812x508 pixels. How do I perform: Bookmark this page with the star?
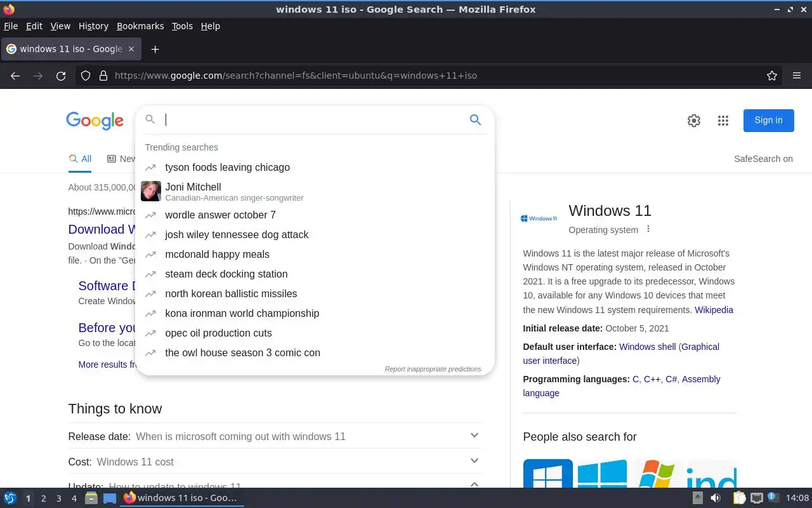coord(772,76)
